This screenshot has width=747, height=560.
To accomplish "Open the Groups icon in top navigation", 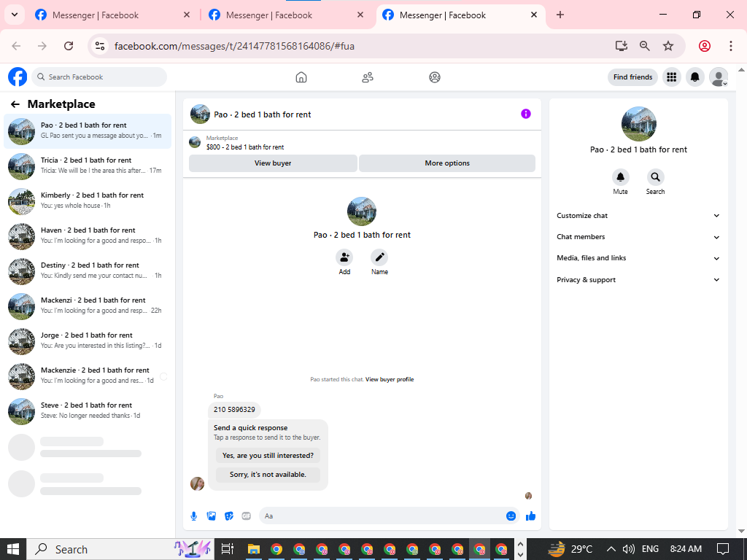I will tap(435, 77).
